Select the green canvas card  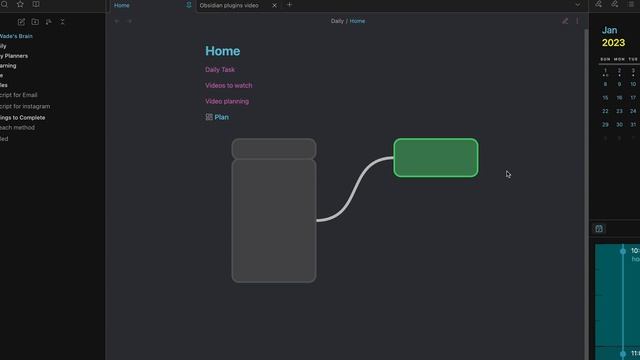436,158
